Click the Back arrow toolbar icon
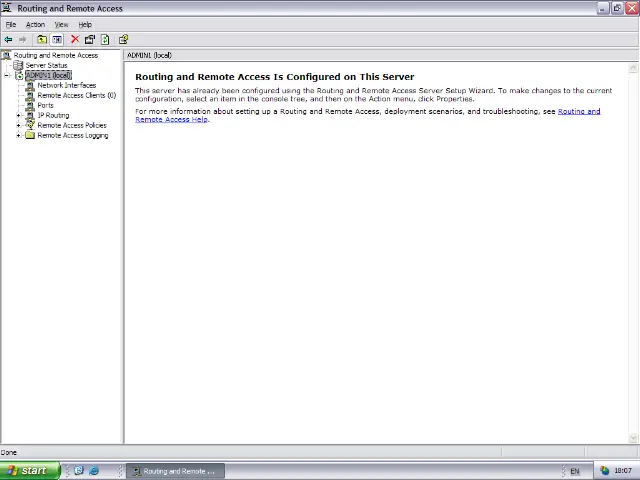Image resolution: width=640 pixels, height=480 pixels. tap(8, 39)
